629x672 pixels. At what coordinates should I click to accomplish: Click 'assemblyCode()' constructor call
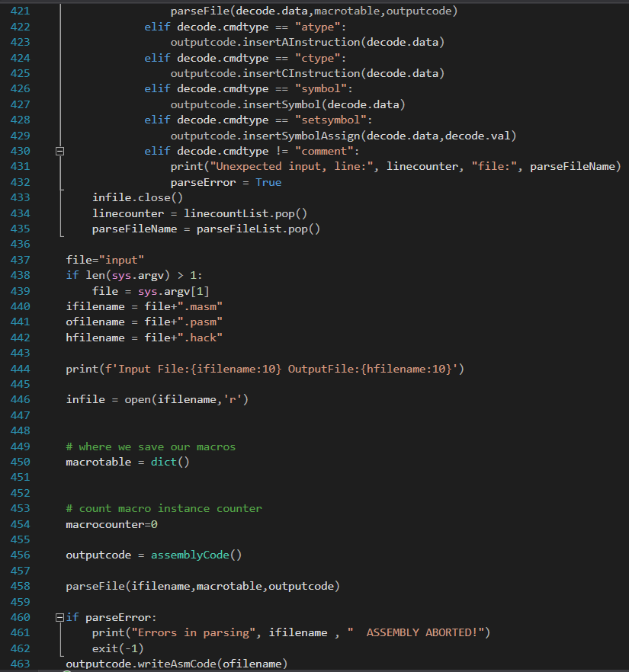(197, 555)
